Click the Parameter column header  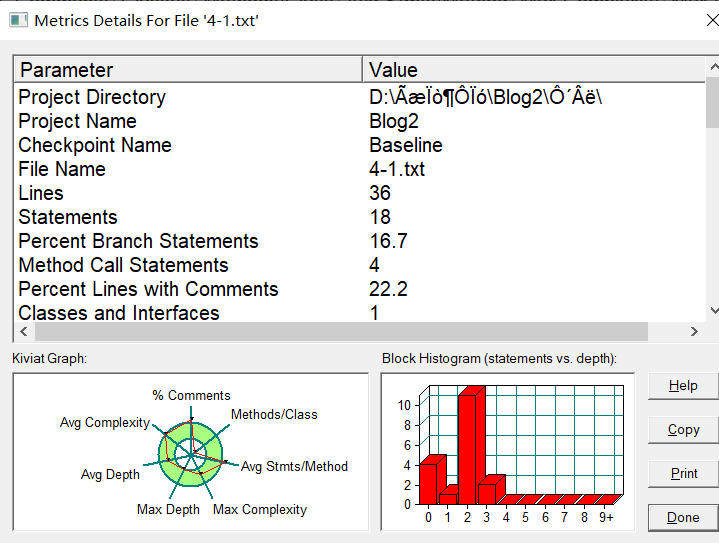187,70
